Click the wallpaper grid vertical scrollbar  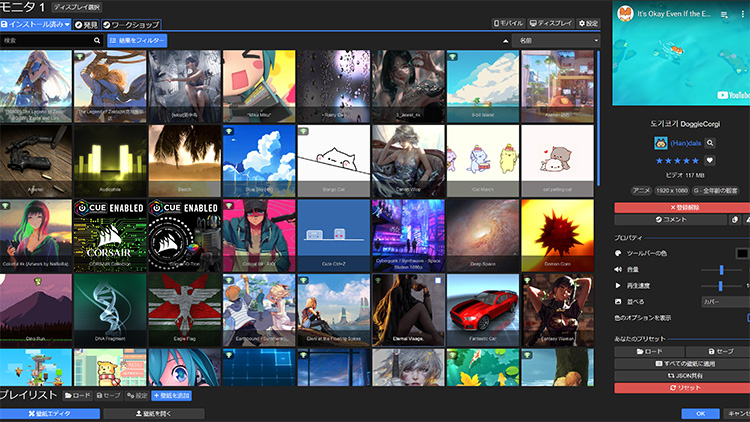coord(598,118)
